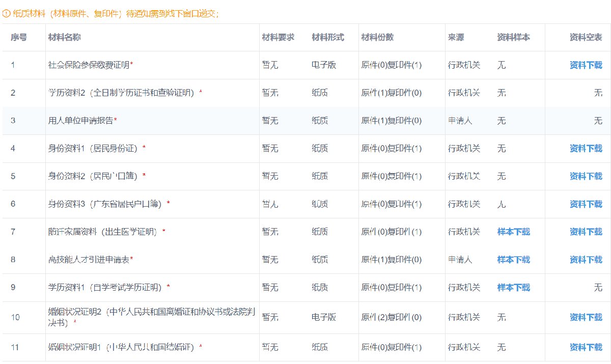611x364 pixels.
Task: Click 资料下载 for 婚姻状况证明2 离婚证 row
Action: [586, 317]
